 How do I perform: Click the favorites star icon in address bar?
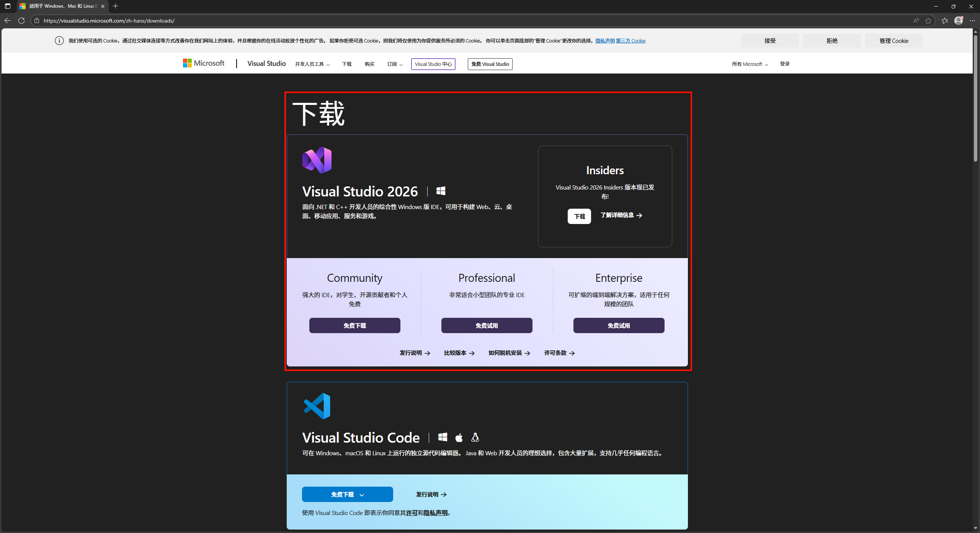[x=929, y=21]
